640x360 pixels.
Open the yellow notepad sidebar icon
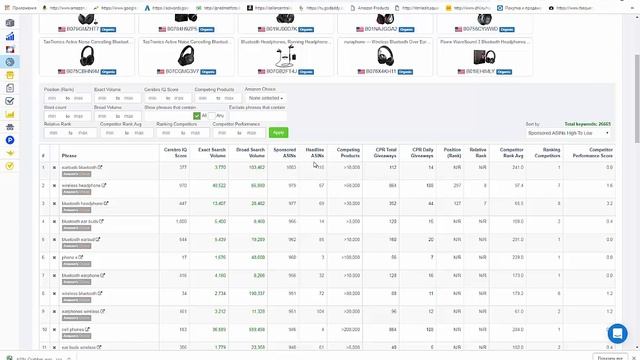click(x=10, y=75)
